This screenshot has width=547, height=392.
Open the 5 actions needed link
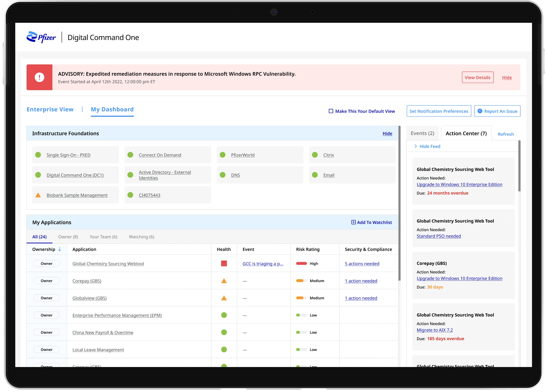click(362, 264)
